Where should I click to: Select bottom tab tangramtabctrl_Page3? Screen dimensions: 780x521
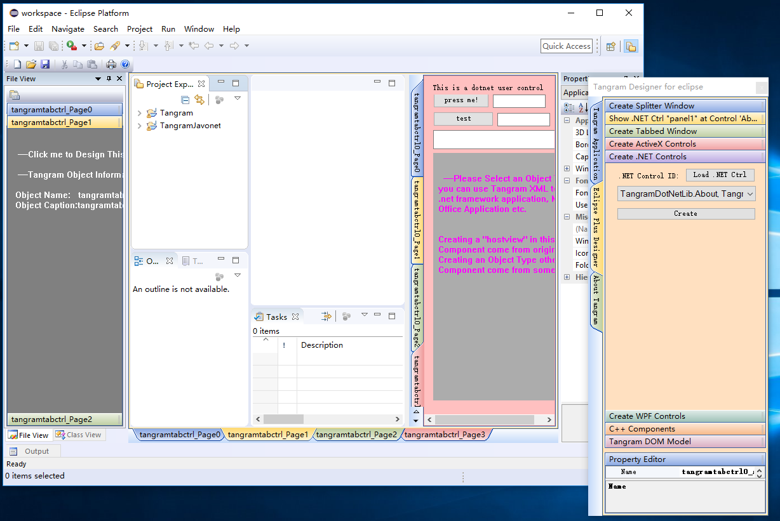click(444, 434)
